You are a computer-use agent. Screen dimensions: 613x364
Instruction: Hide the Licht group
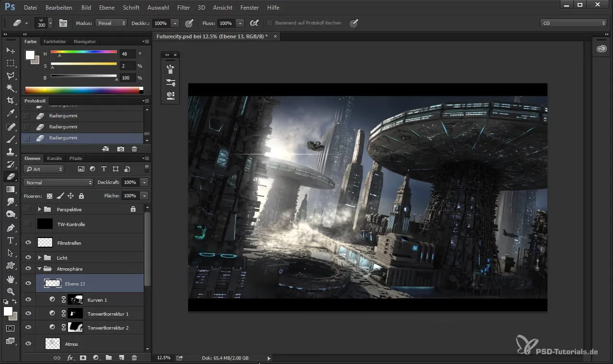[28, 258]
